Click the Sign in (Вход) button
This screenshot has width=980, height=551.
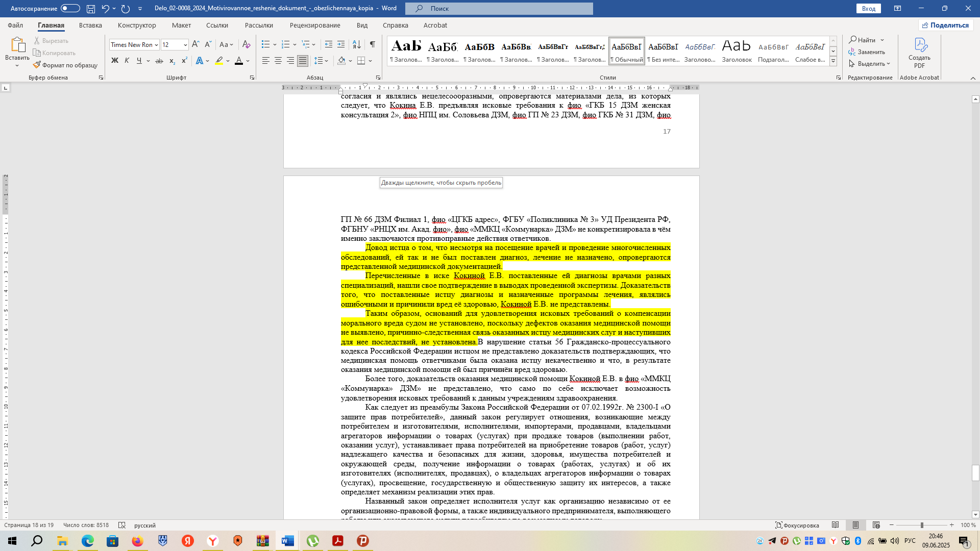[x=869, y=9]
